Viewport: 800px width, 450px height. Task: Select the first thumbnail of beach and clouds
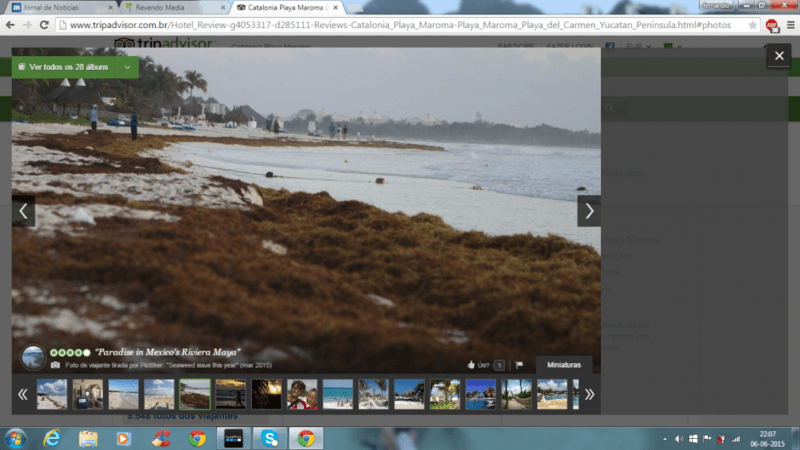click(52, 394)
